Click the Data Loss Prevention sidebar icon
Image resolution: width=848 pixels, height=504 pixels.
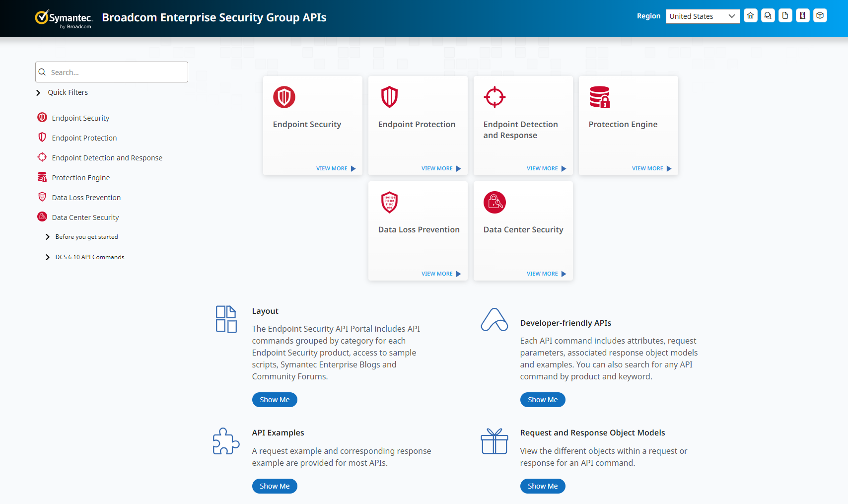[x=42, y=197]
